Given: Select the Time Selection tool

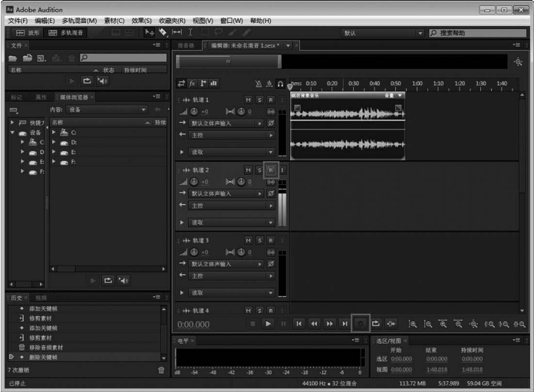Looking at the screenshot, I should pos(192,33).
